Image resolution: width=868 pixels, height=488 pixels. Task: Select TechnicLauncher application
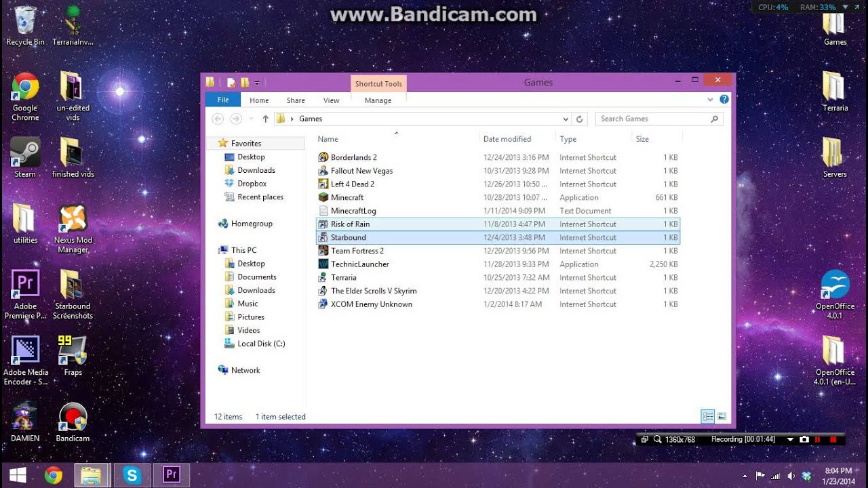pos(498,264)
